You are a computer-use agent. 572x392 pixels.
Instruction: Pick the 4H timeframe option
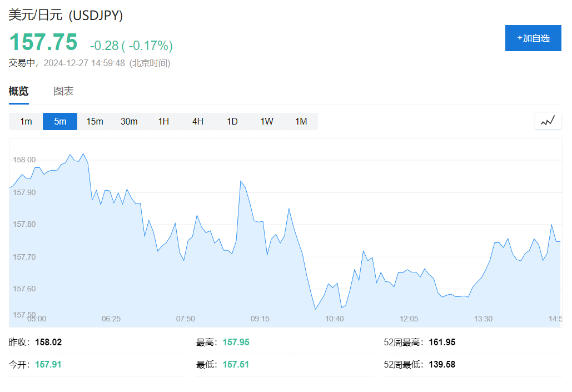198,121
